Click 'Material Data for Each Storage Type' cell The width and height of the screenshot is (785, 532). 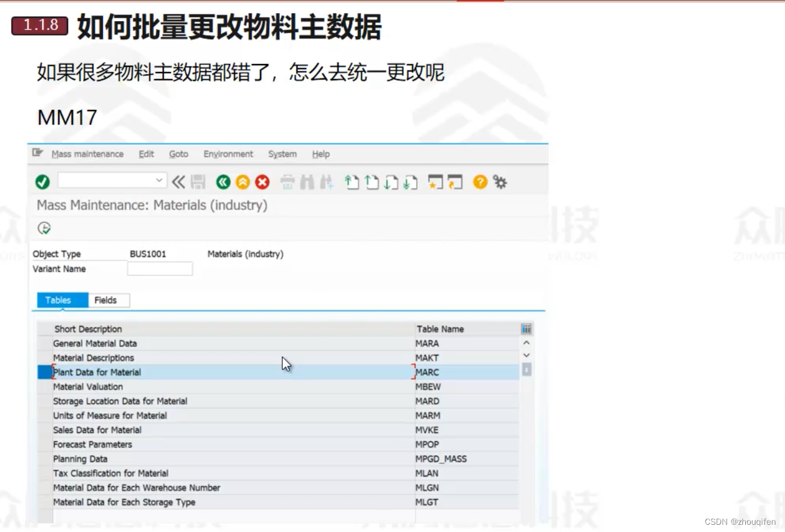(x=233, y=502)
